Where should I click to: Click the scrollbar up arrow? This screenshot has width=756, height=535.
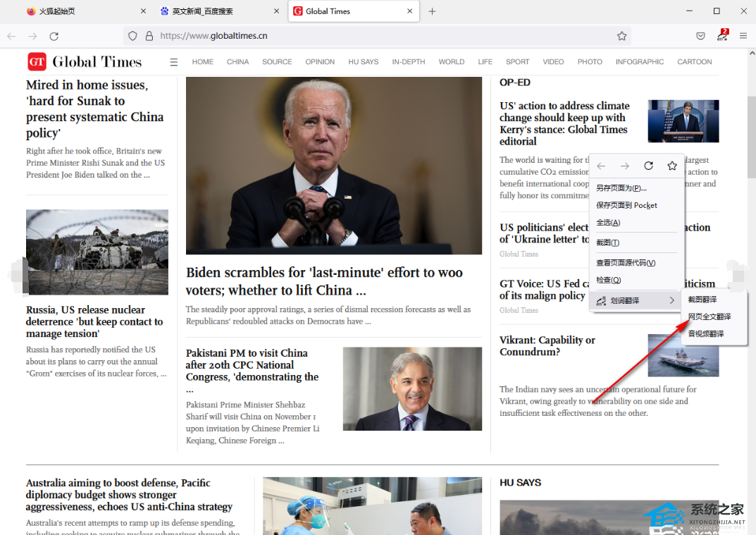click(x=752, y=52)
